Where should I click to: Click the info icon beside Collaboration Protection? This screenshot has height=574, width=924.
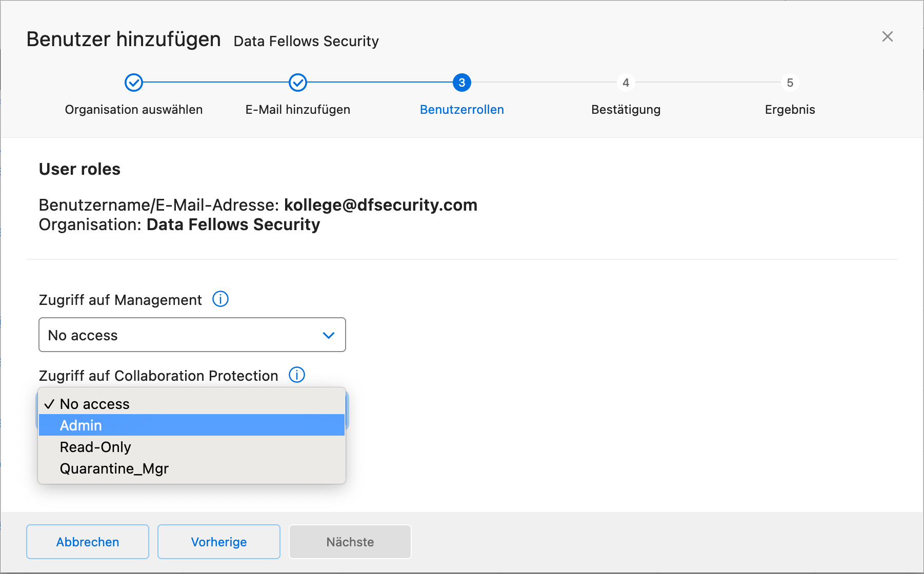point(297,375)
